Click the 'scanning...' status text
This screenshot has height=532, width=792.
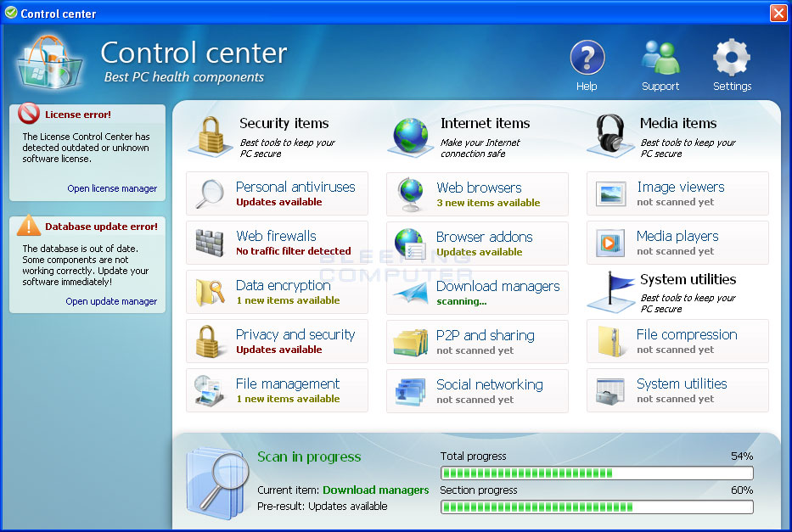(x=462, y=301)
